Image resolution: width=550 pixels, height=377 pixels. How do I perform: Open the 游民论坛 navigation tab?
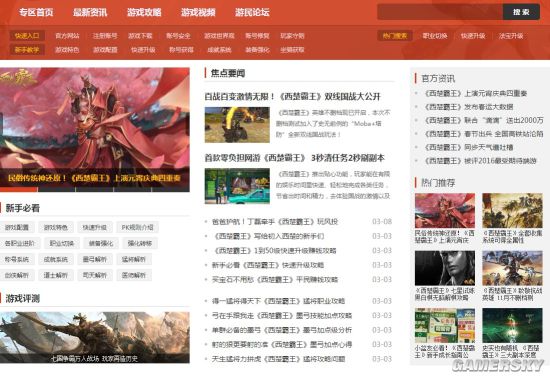[252, 12]
